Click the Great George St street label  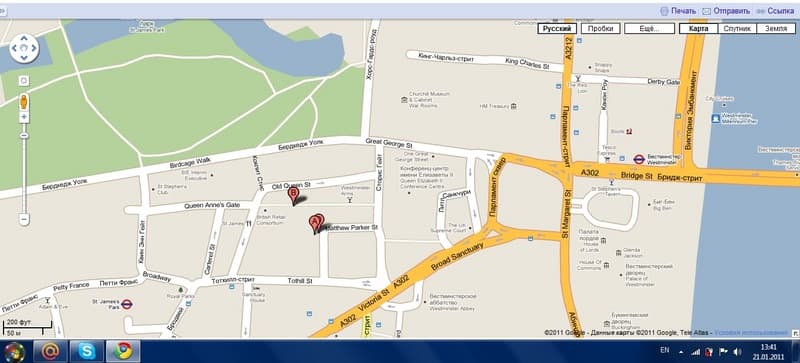click(389, 143)
